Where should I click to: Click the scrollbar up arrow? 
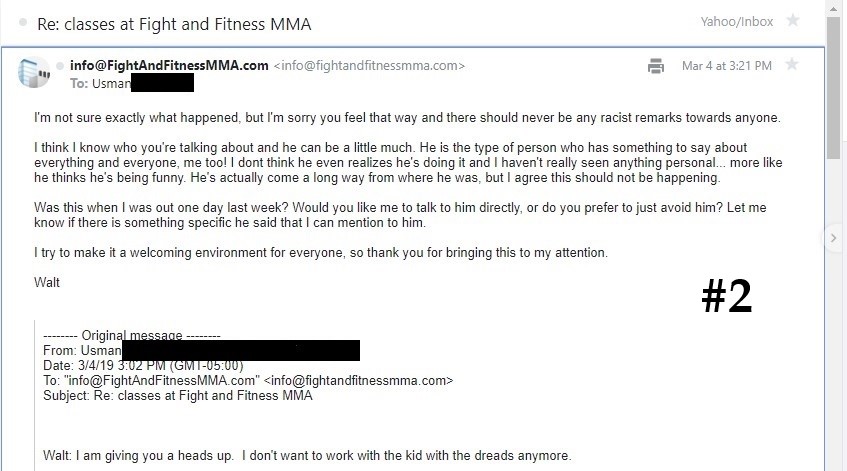click(x=833, y=8)
